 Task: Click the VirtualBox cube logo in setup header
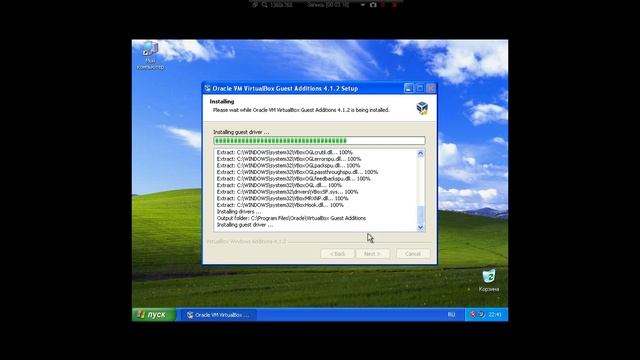(x=422, y=108)
